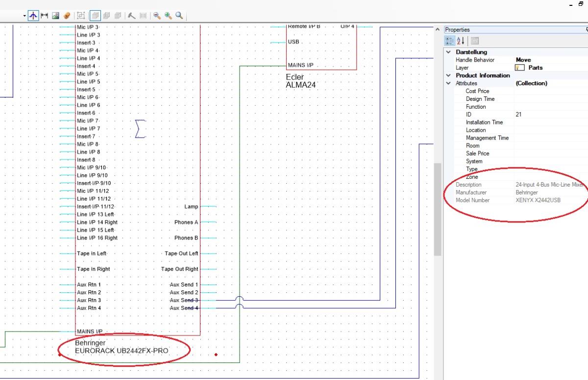Click the Phones A output pin label
This screenshot has height=380, width=588.
[x=186, y=222]
